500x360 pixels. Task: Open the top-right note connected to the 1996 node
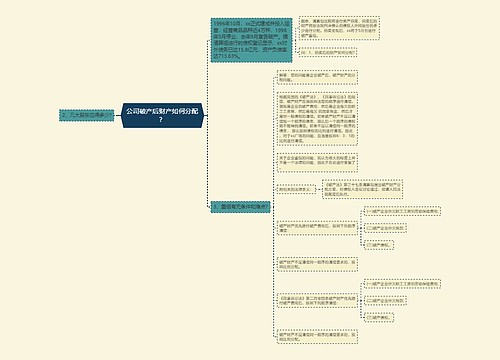point(339,28)
